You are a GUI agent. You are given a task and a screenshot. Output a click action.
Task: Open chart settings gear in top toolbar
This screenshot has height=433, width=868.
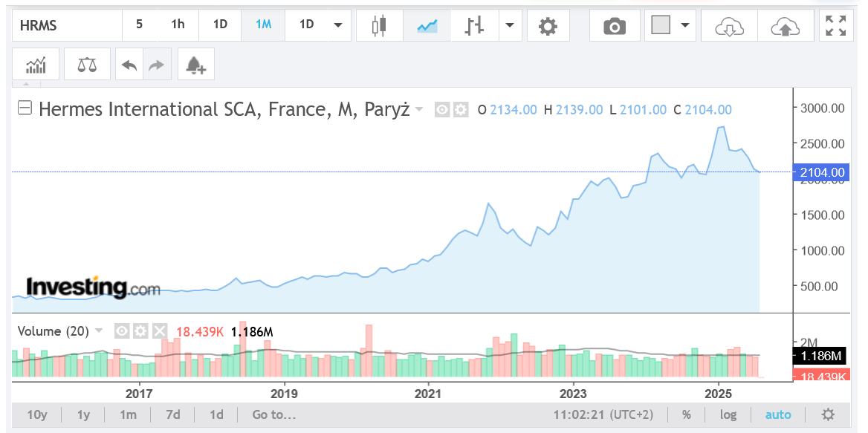pos(548,26)
